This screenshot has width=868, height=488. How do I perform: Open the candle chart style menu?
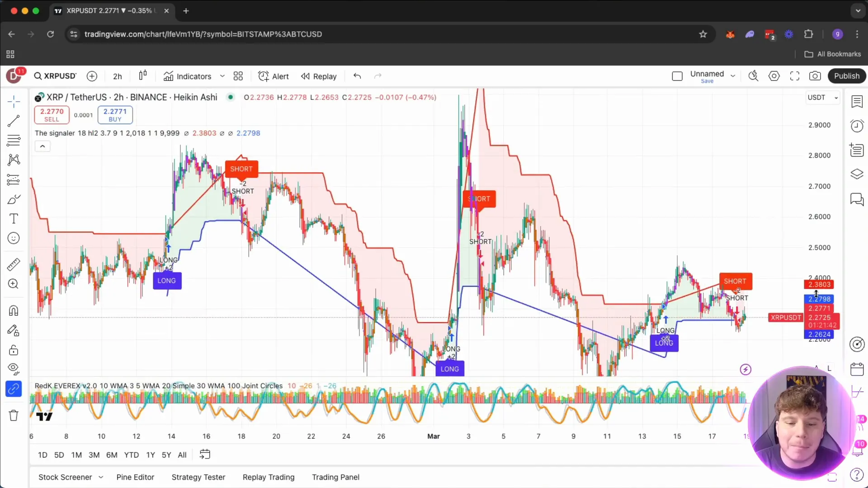point(143,76)
